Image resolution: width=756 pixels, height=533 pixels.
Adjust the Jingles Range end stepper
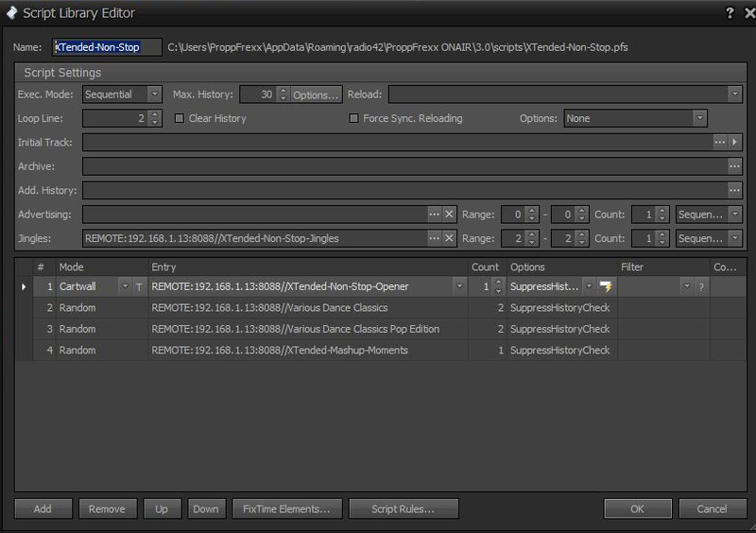581,238
